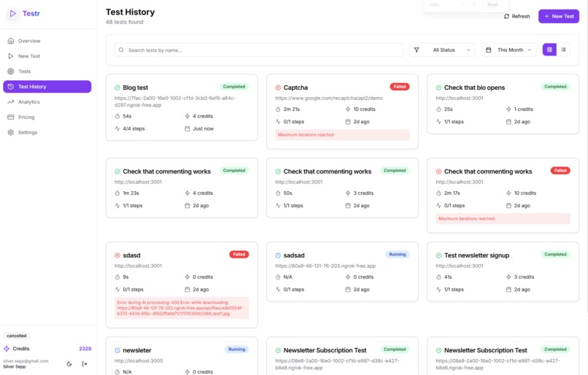Viewport: 588px width, 375px height.
Task: Open the sadsad test card
Action: pos(342,271)
